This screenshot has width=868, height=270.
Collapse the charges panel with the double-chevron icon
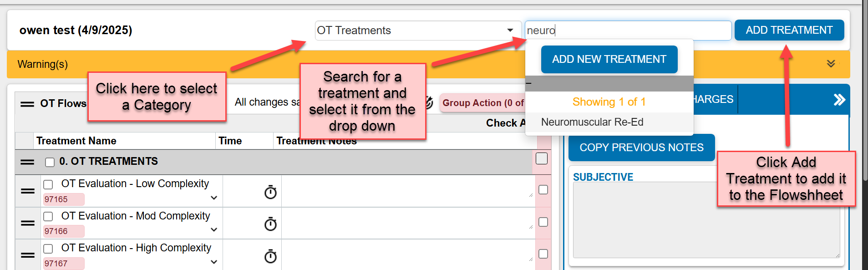point(839,99)
